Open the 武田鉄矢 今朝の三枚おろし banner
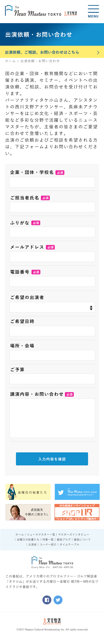The height and width of the screenshot is (644, 104). coord(28,512)
